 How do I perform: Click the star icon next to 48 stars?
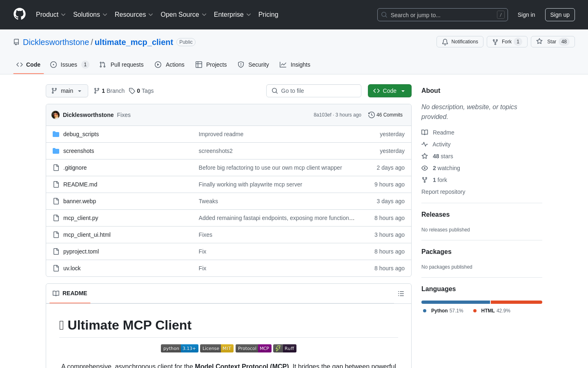425,156
